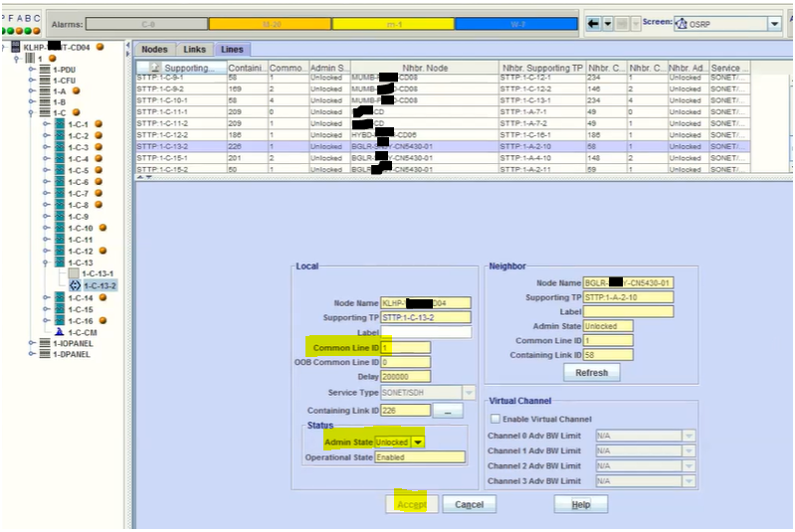Click the OSRP screen icon in combo box
This screenshot has height=532, width=795.
(682, 24)
